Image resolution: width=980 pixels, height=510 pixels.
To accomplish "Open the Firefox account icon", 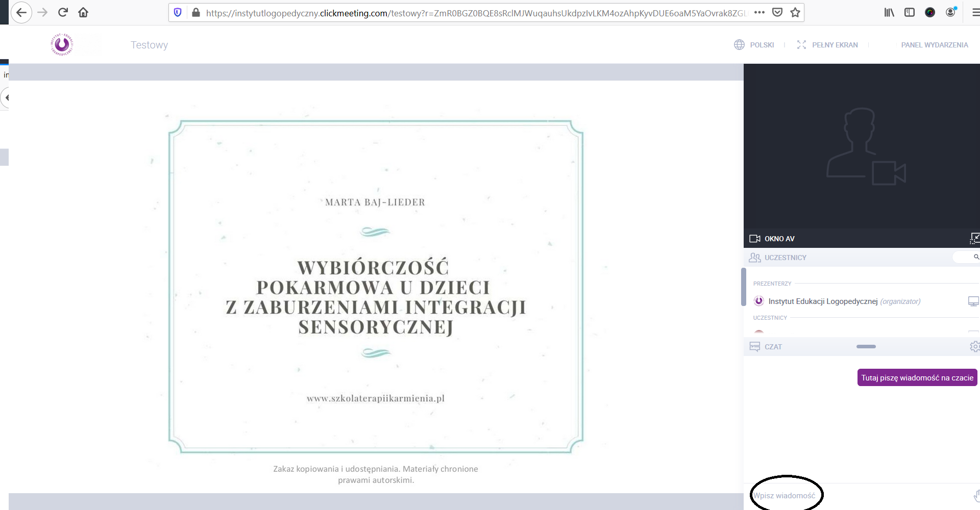I will [950, 13].
